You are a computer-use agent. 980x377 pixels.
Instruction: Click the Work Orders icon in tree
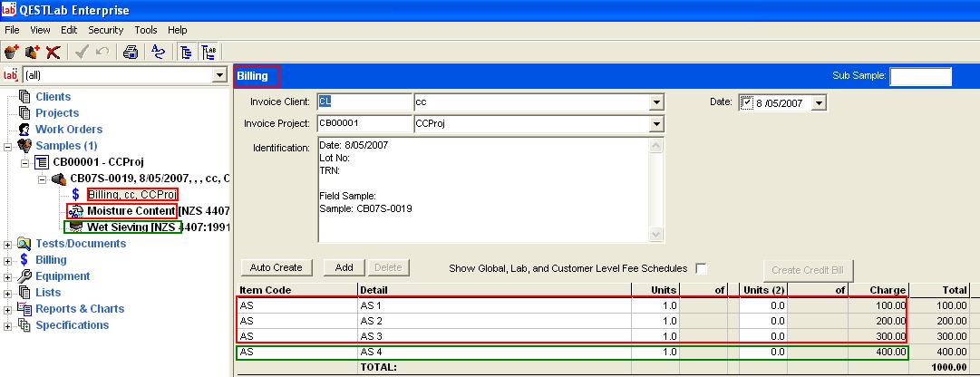pos(24,130)
